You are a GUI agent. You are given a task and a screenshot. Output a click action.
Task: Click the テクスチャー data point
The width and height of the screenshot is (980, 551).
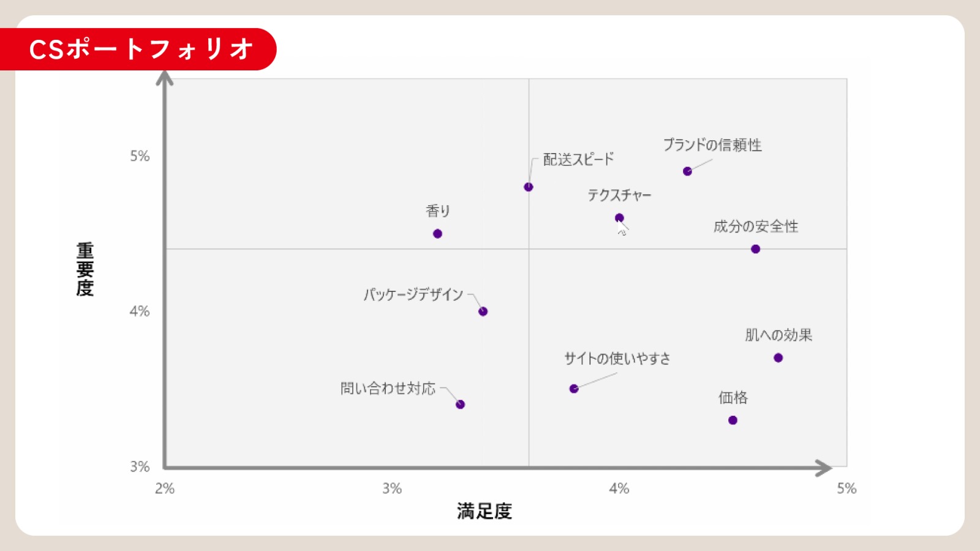point(619,218)
